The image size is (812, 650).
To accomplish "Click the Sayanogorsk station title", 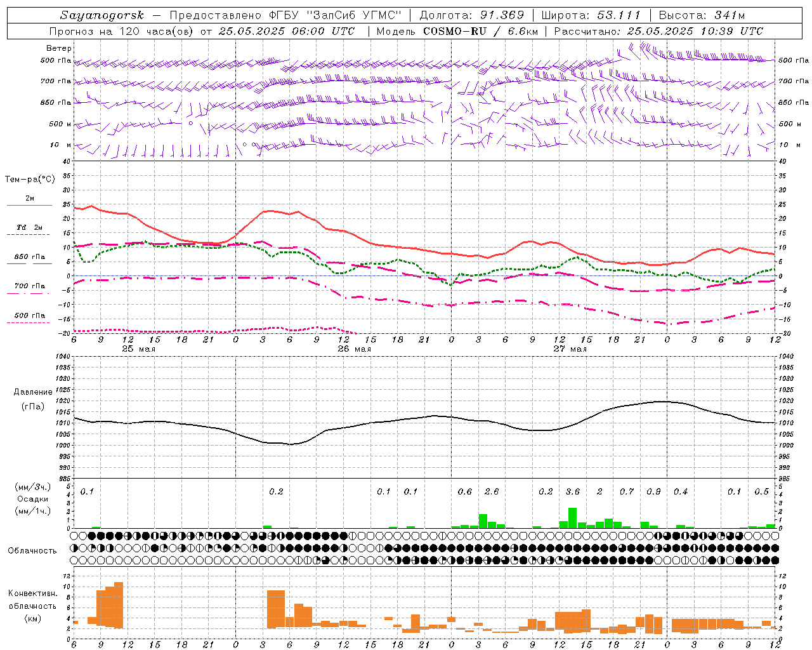I will pyautogui.click(x=102, y=15).
